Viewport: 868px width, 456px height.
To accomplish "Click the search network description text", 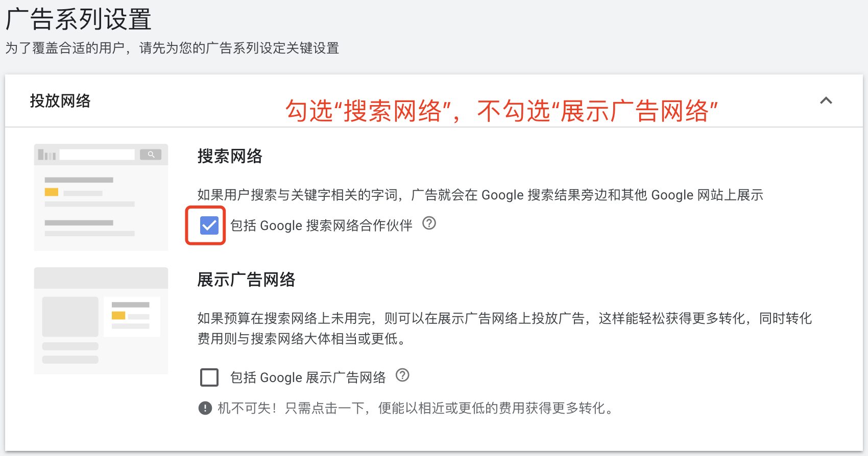I will 480,195.
